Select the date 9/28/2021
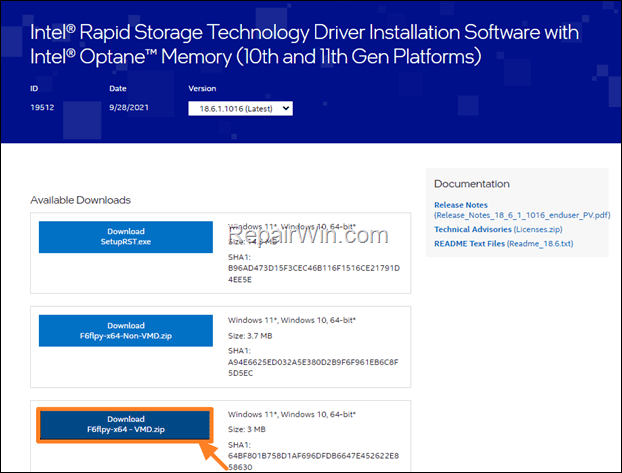Screen dimensions: 622x473 click(129, 108)
